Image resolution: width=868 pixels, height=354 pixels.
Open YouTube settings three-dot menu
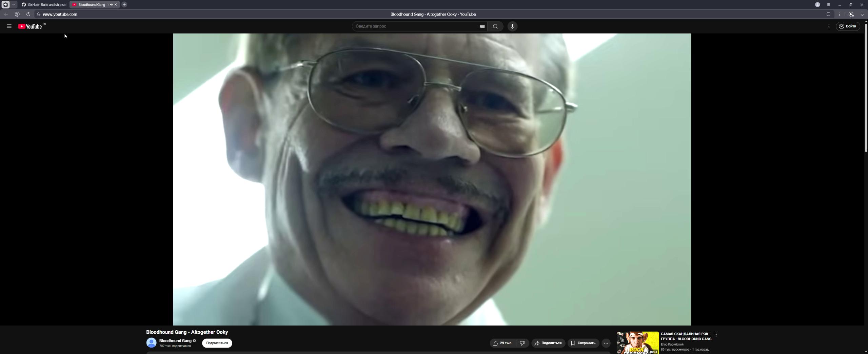(x=829, y=26)
